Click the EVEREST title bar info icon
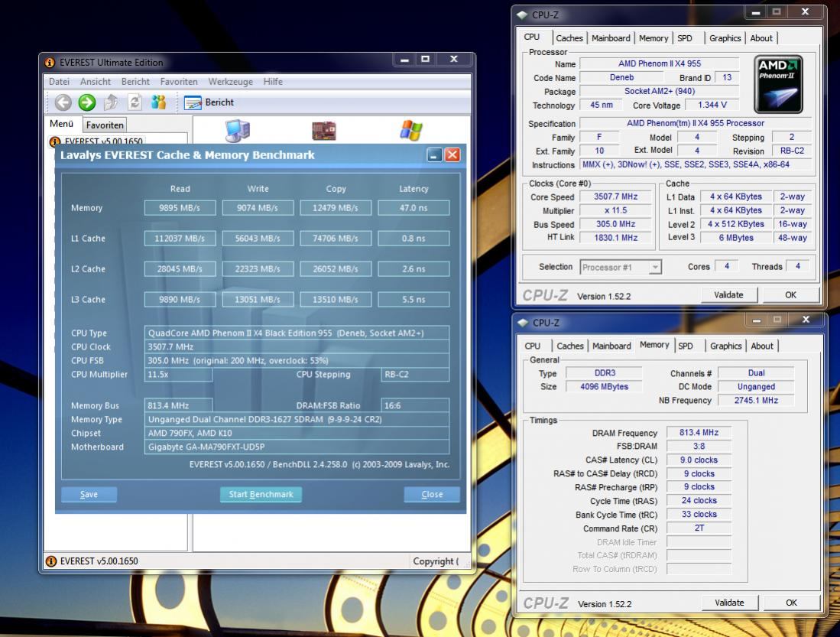The height and width of the screenshot is (637, 840). 50,62
